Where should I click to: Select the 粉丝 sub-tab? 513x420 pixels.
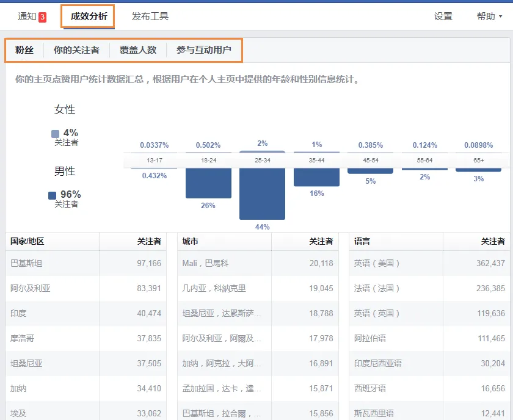[24, 49]
